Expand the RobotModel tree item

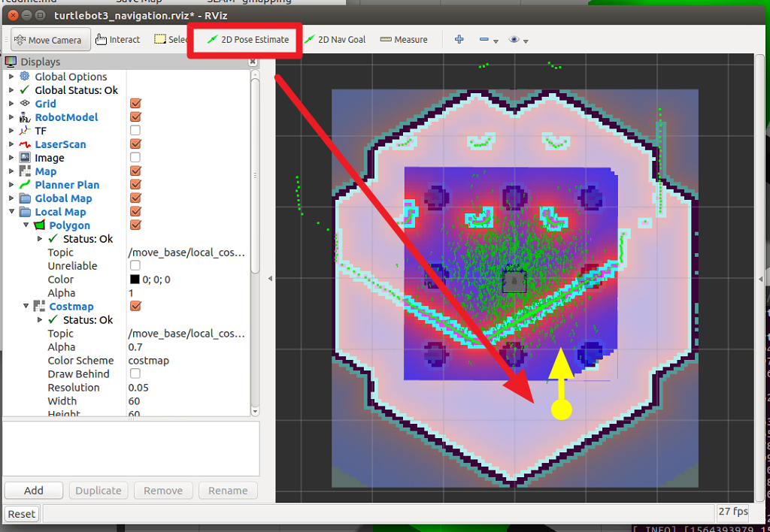(11, 116)
